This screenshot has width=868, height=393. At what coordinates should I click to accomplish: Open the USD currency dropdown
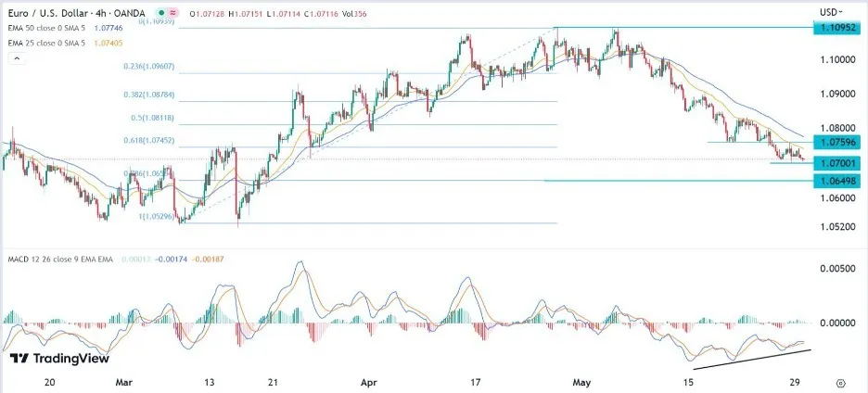[832, 12]
